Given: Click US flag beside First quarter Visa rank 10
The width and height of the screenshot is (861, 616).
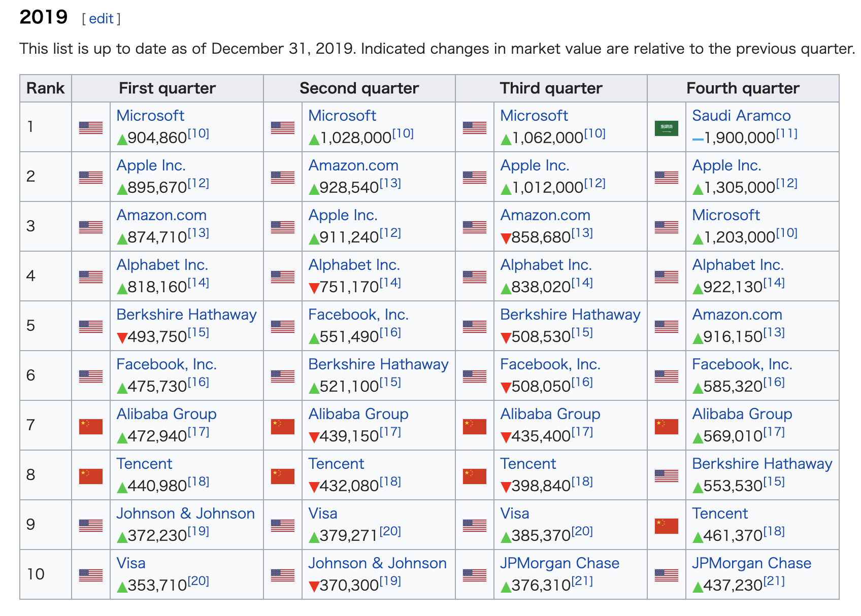Looking at the screenshot, I should (x=91, y=575).
